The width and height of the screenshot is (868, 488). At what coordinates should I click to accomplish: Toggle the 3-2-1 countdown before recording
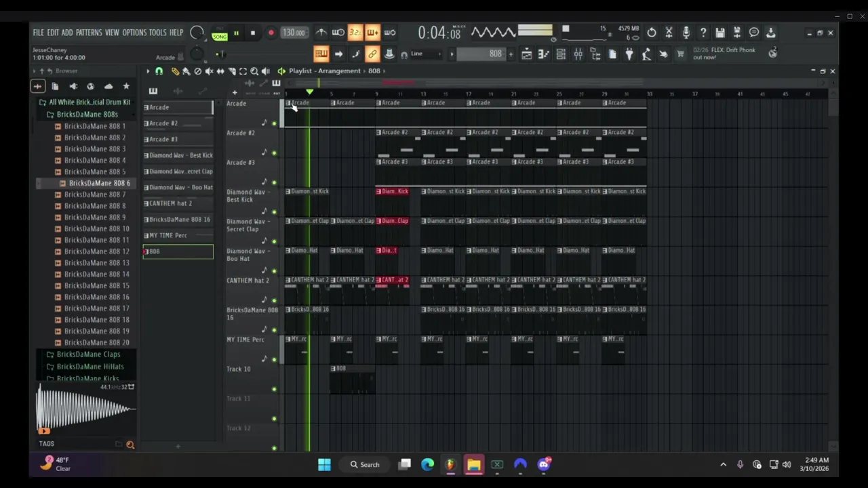355,33
